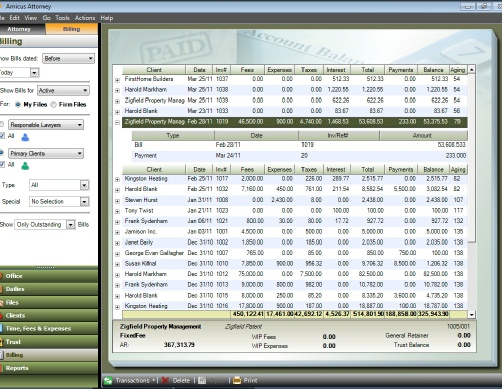Viewport: 502px width, 389px height.
Task: Toggle the All checkbox for Responsible Lawyers
Action: coord(2,136)
